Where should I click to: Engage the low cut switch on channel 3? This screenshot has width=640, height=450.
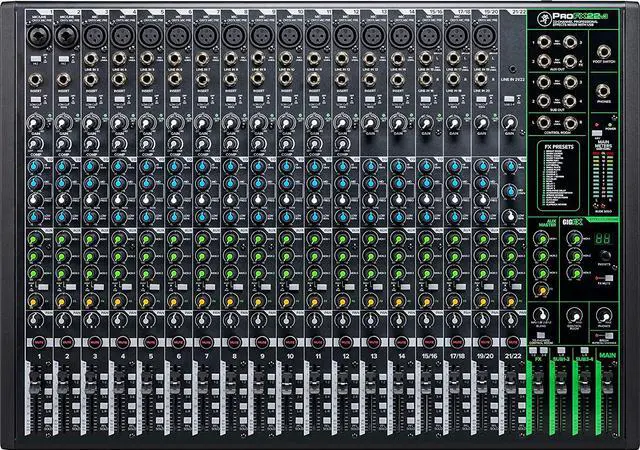click(91, 99)
